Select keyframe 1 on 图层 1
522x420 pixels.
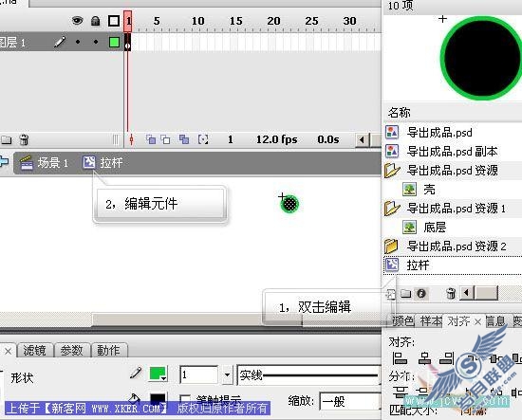127,43
